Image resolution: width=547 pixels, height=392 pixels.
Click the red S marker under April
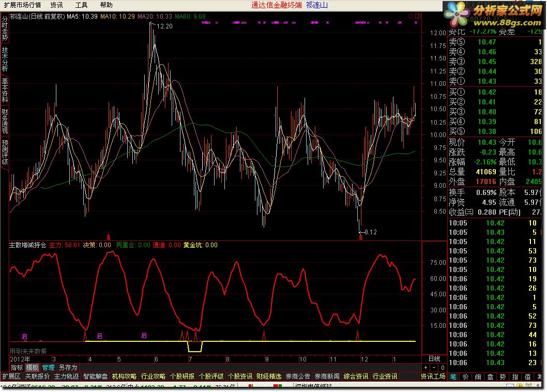[x=109, y=237]
